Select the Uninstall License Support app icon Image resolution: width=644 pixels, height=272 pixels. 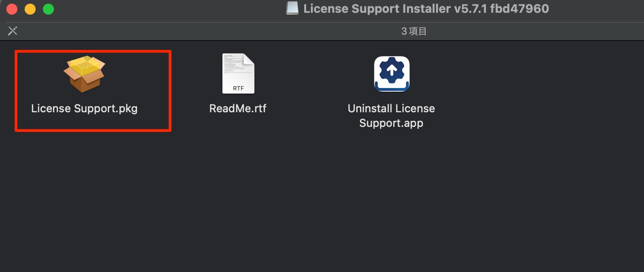[391, 73]
